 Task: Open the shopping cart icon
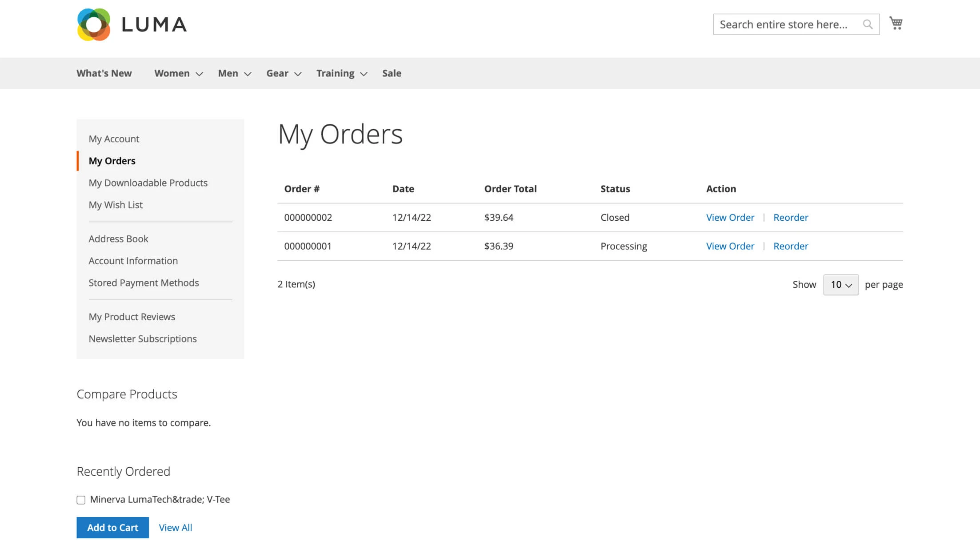coord(896,23)
